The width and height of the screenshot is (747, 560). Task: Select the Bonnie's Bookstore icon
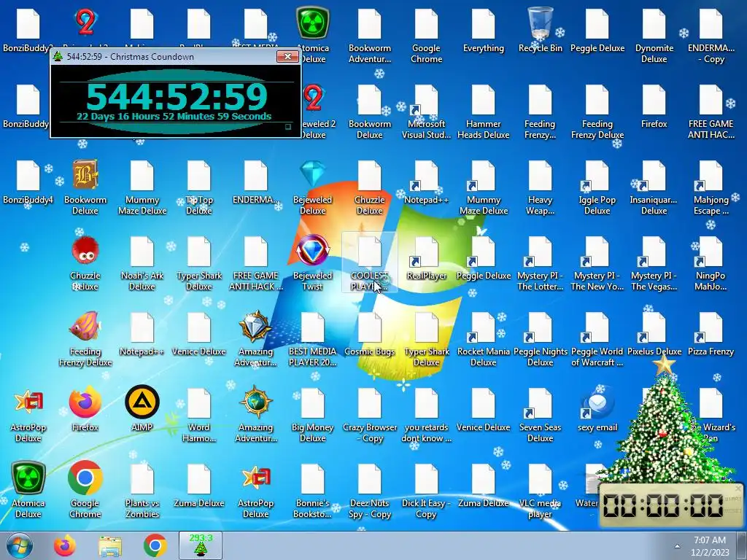coord(312,491)
